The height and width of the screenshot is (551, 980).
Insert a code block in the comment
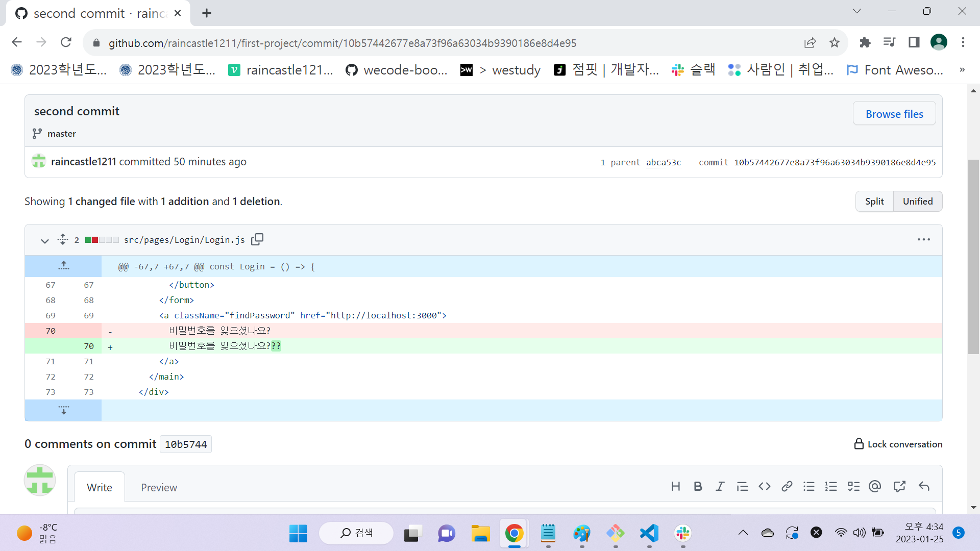point(764,486)
